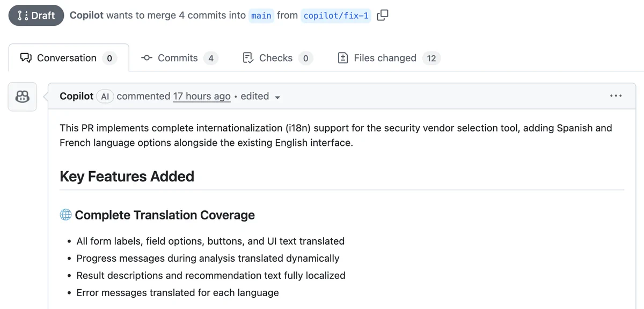Open the comment options kebab menu
Image resolution: width=644 pixels, height=309 pixels.
pyautogui.click(x=616, y=96)
